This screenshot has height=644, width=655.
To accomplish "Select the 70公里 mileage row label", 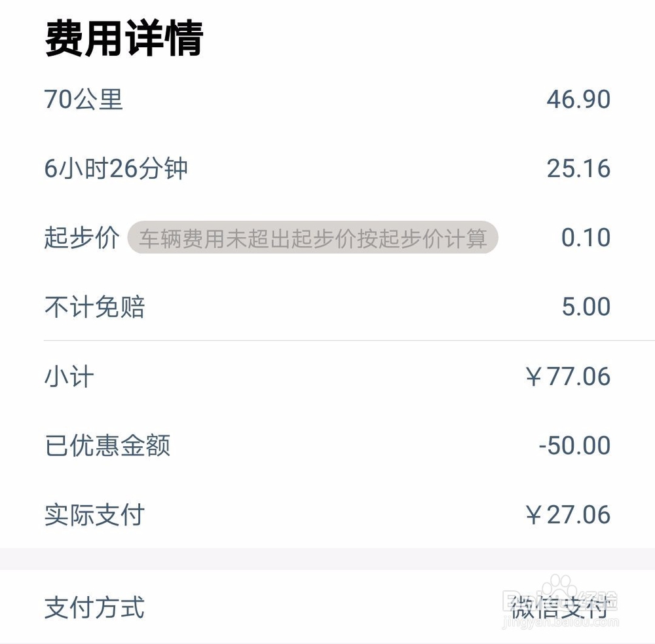I will coord(84,100).
